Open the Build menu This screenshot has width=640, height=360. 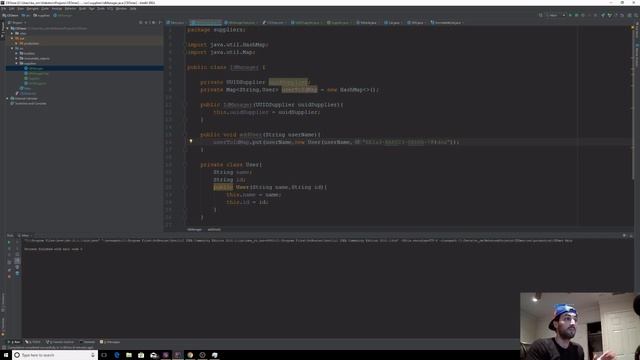coord(82,9)
